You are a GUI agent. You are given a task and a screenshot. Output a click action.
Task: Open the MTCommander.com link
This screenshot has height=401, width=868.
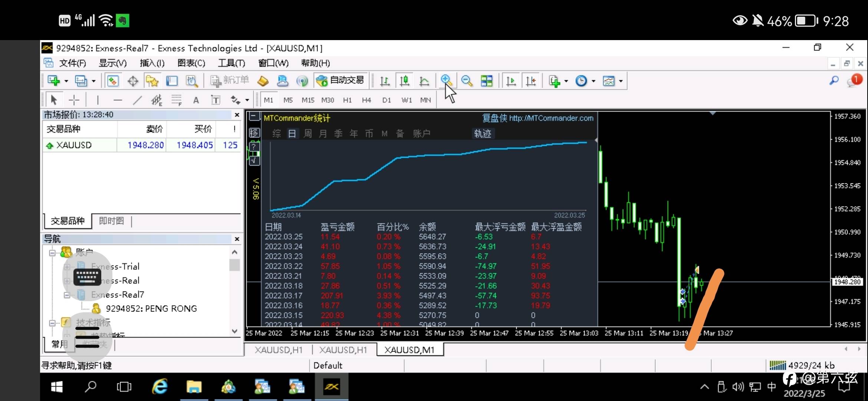551,118
